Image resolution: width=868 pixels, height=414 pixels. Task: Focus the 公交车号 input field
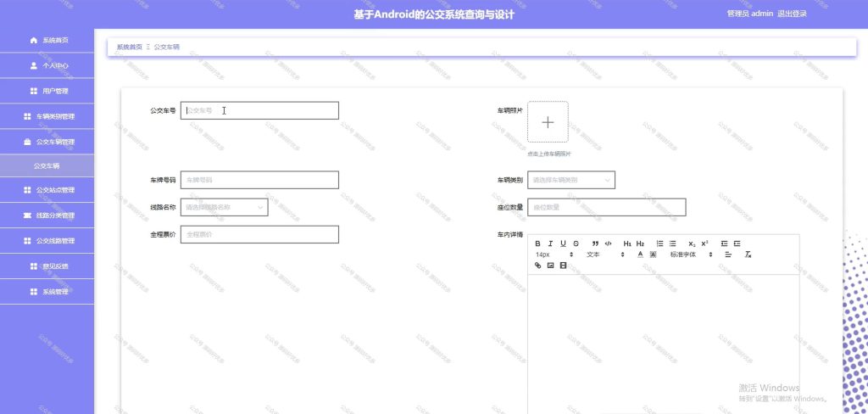coord(259,110)
